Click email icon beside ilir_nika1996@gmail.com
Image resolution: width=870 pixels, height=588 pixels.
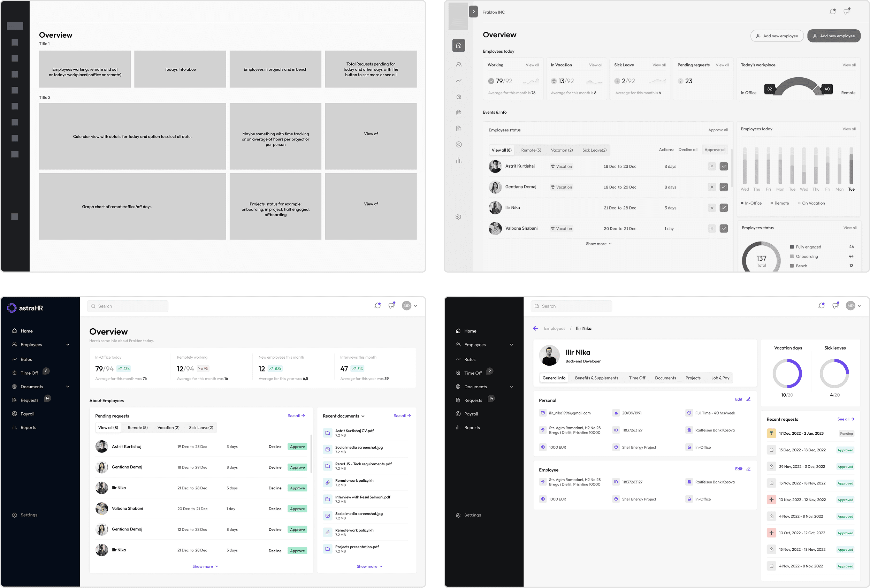click(543, 413)
